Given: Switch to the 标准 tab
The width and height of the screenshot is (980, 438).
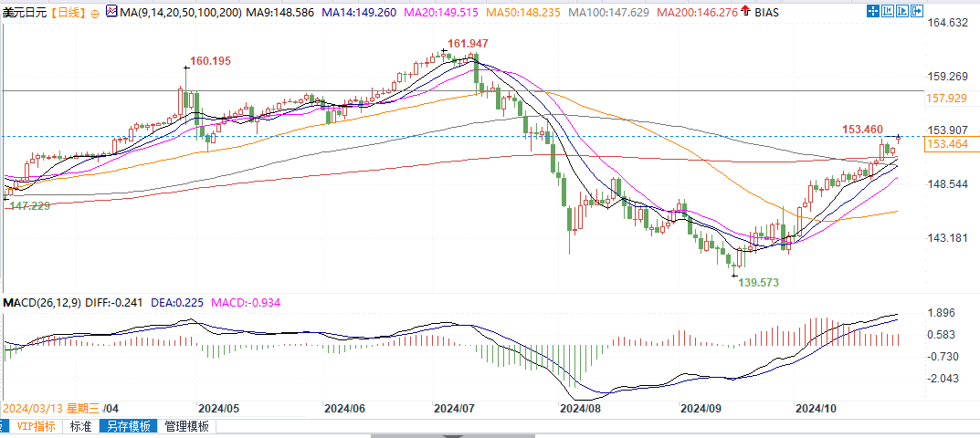Looking at the screenshot, I should pos(80,426).
